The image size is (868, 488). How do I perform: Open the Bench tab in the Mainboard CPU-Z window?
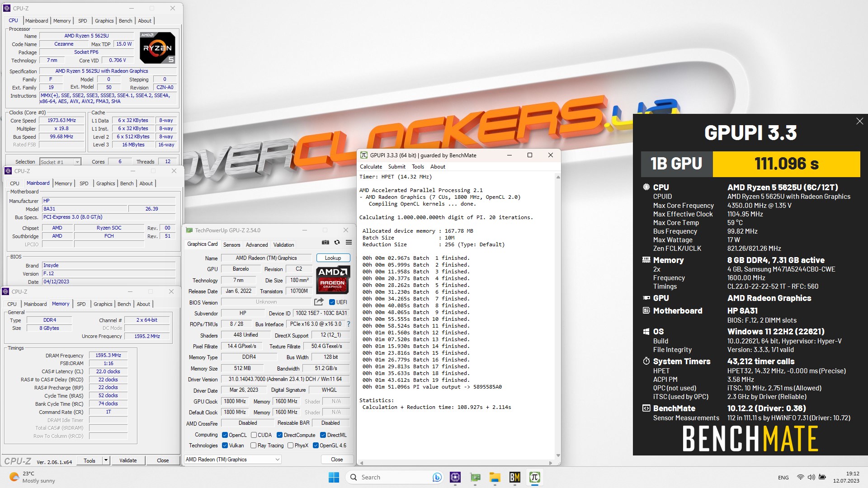(x=127, y=183)
